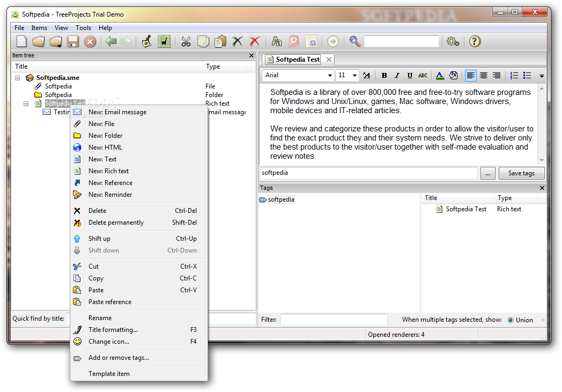Click the font size change icon
562x392 pixels.
pos(366,75)
